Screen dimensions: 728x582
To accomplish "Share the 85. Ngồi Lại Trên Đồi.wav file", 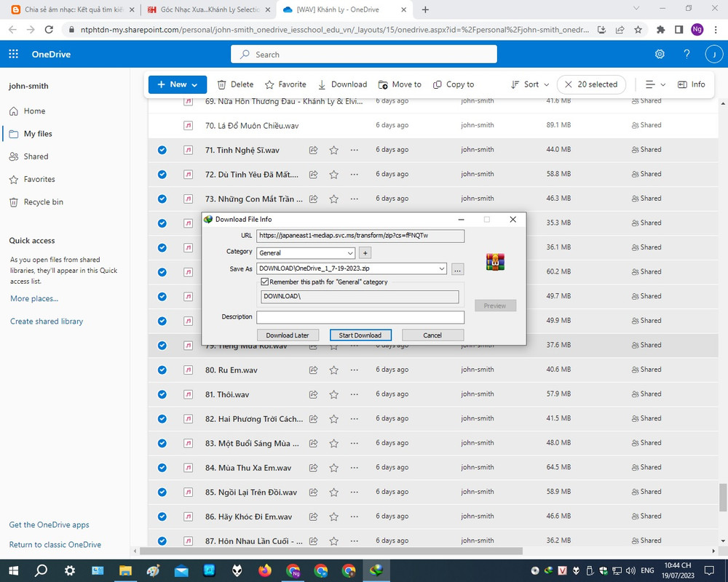I will [x=313, y=492].
